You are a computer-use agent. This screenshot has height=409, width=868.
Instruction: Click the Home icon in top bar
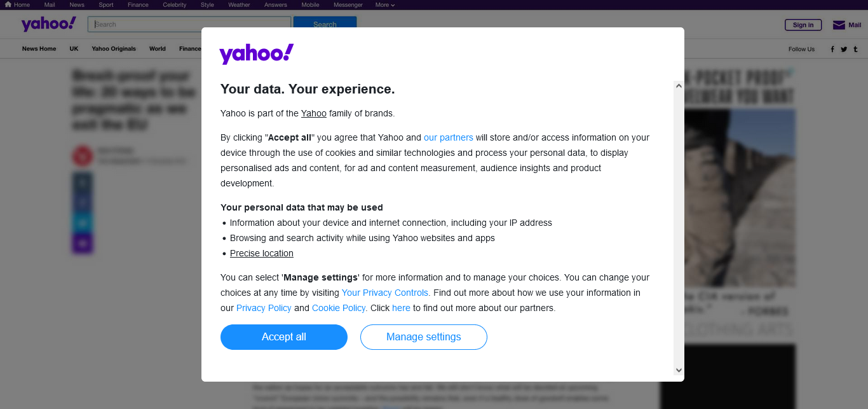pos(8,4)
